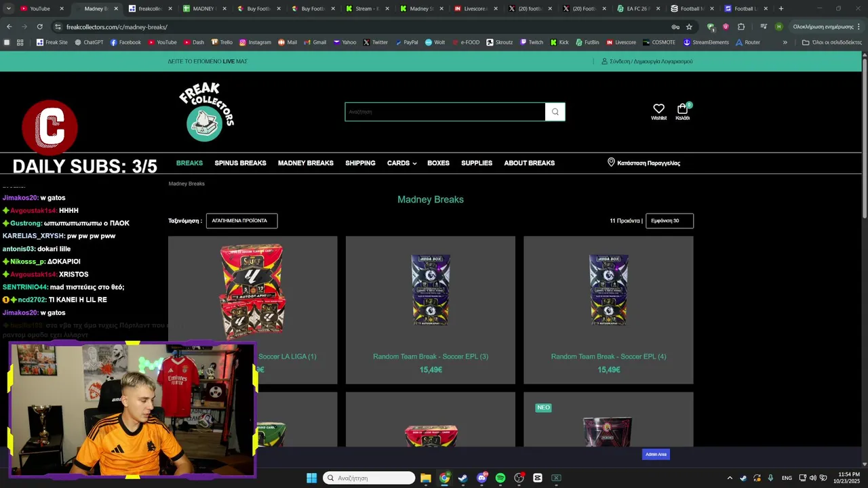
Task: Open the Kick bookmark
Action: [x=559, y=42]
